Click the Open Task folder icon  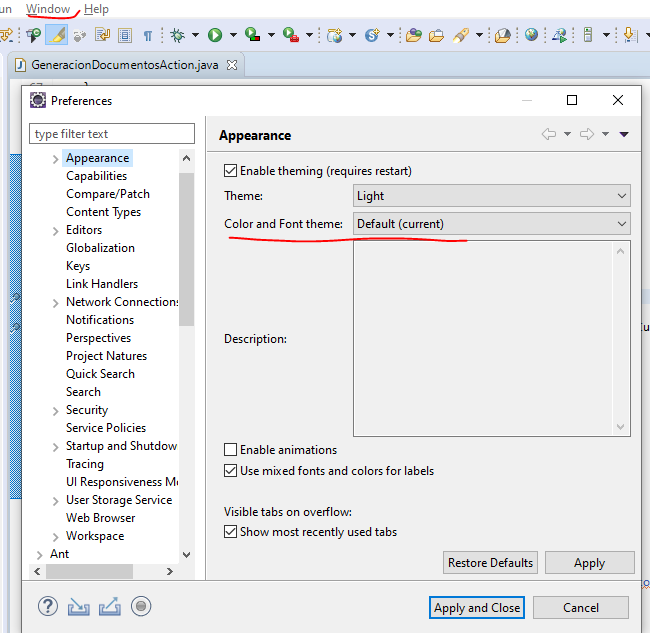click(436, 36)
